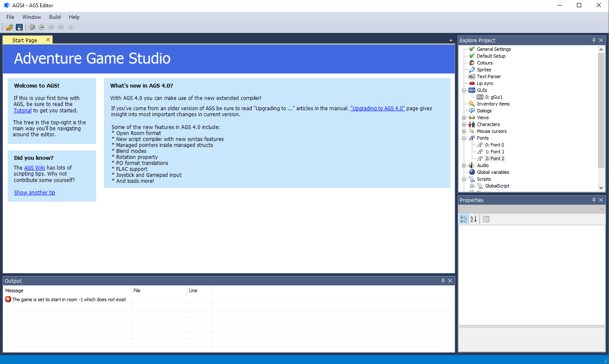Select the Scripts node icon
This screenshot has width=609, height=364.
[472, 179]
